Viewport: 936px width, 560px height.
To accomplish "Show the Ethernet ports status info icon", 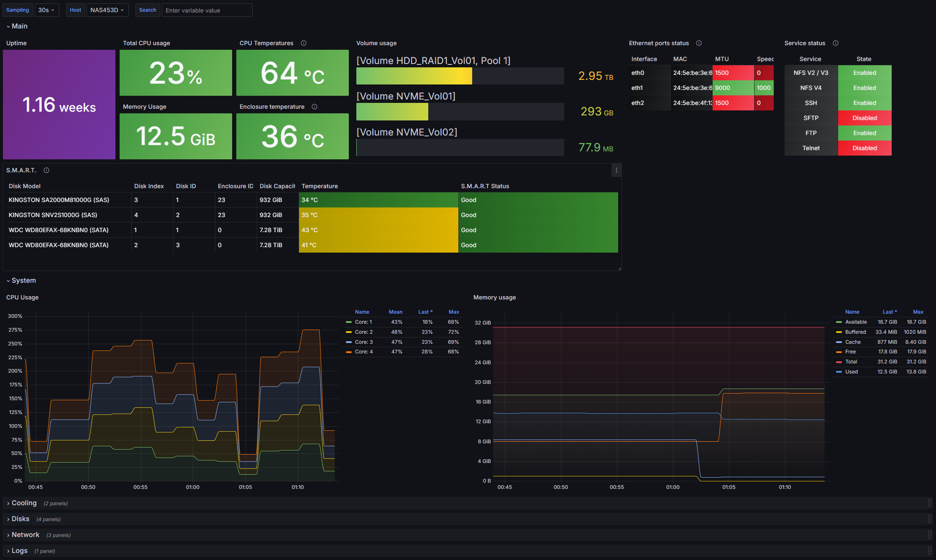I will (x=699, y=43).
